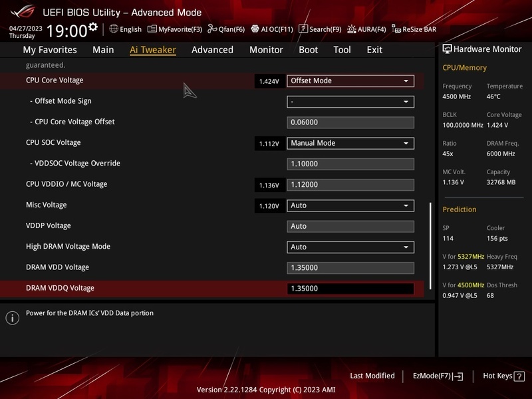
Task: Open the Monitor tab
Action: click(x=267, y=50)
